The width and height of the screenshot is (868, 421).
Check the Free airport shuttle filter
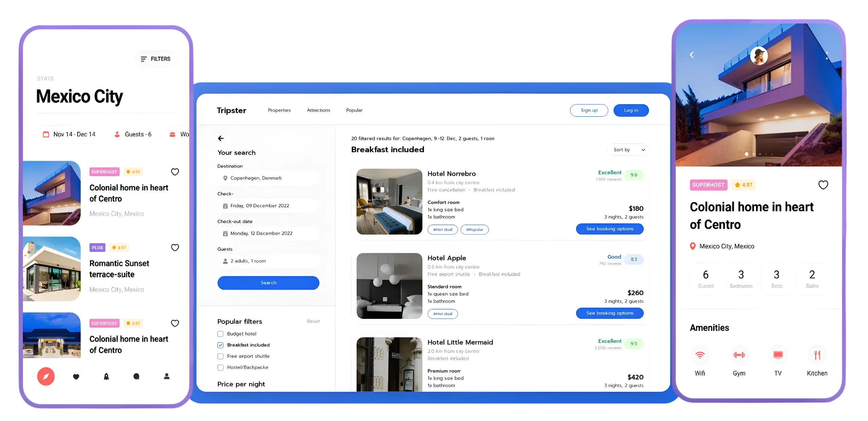pos(220,356)
